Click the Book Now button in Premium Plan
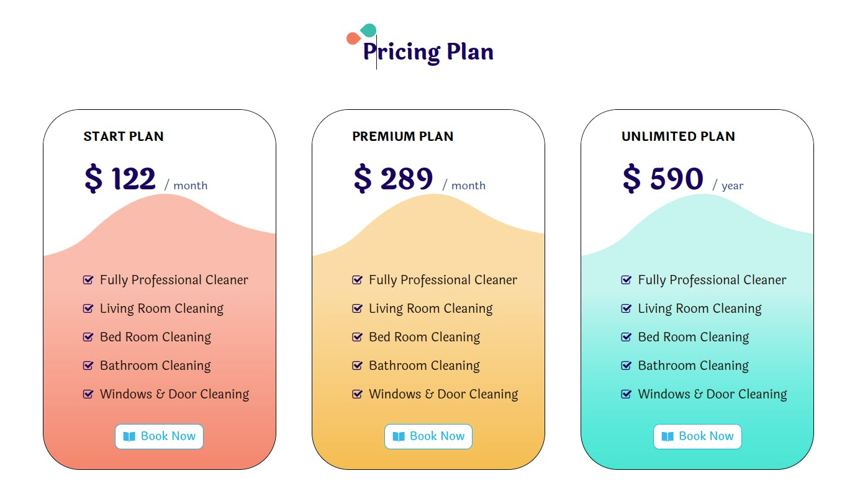 [x=428, y=436]
